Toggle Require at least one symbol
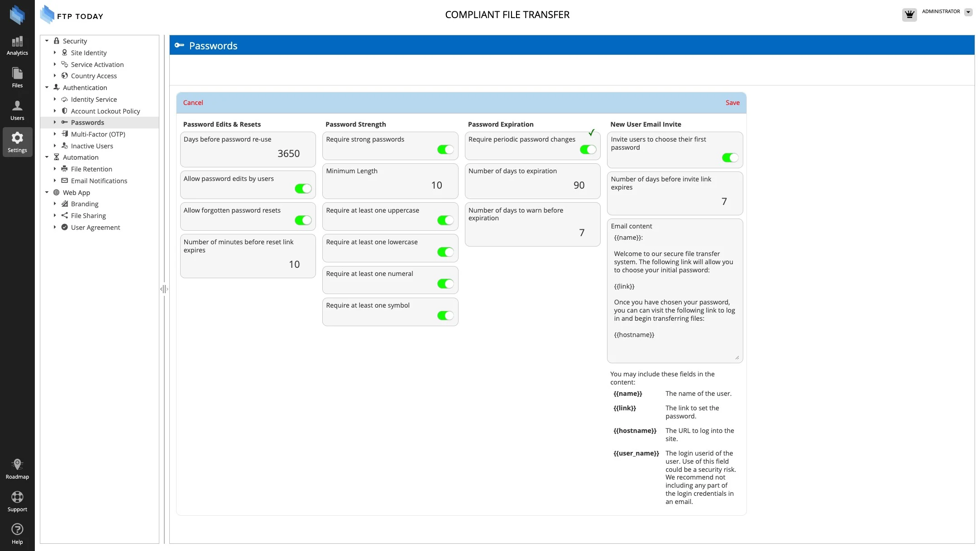The width and height of the screenshot is (980, 551). tap(445, 316)
